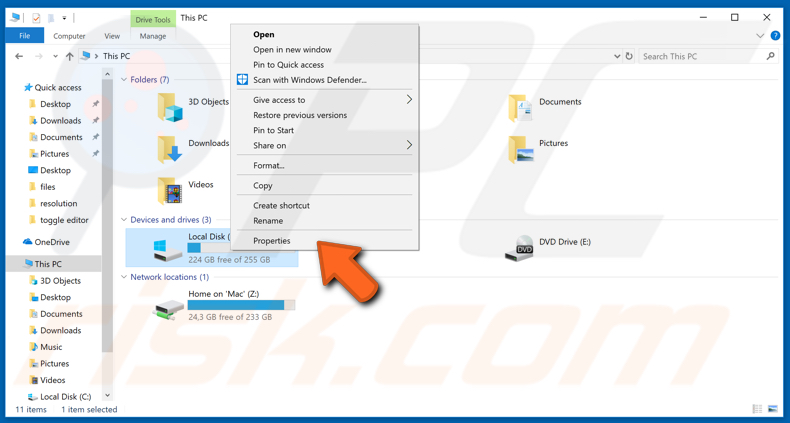Select This PC in the navigation pane

48,264
